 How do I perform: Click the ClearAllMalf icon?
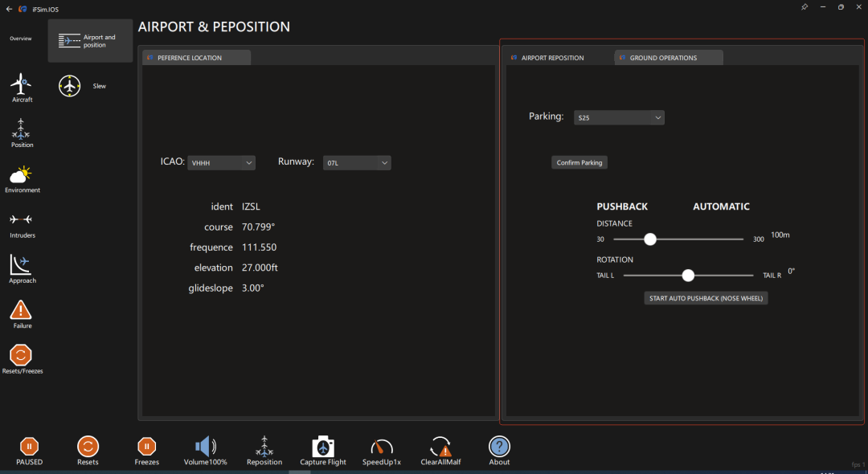pyautogui.click(x=440, y=447)
